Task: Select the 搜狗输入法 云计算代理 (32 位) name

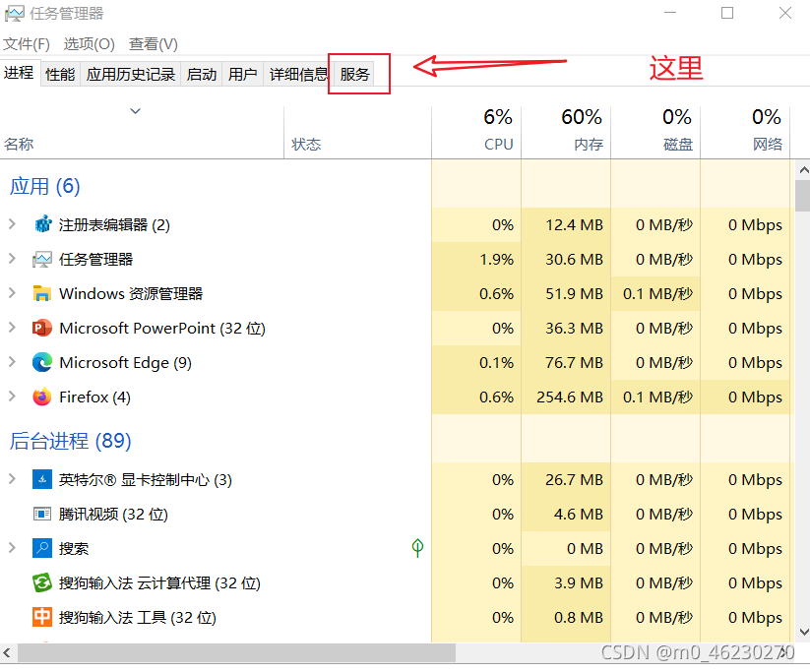Action: [x=159, y=582]
